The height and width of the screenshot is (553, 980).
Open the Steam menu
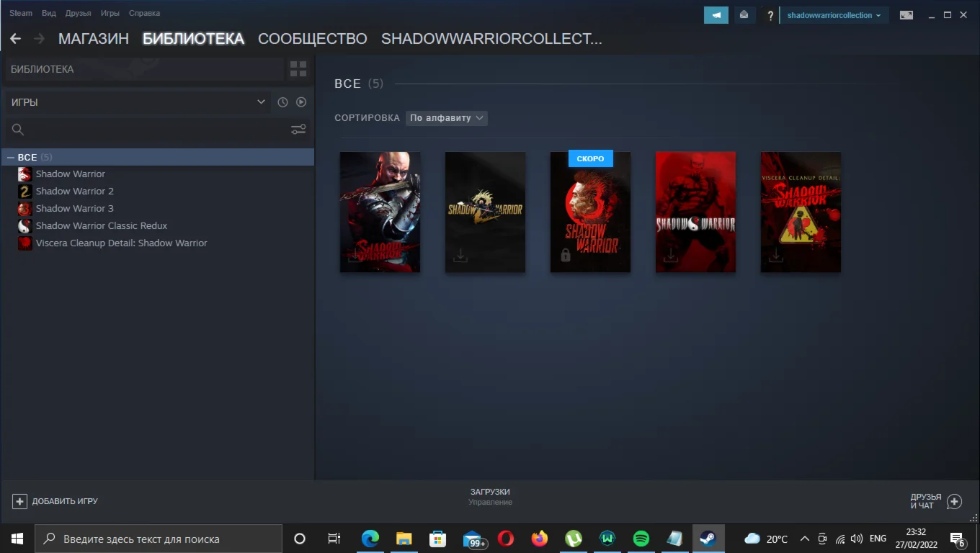coord(21,13)
